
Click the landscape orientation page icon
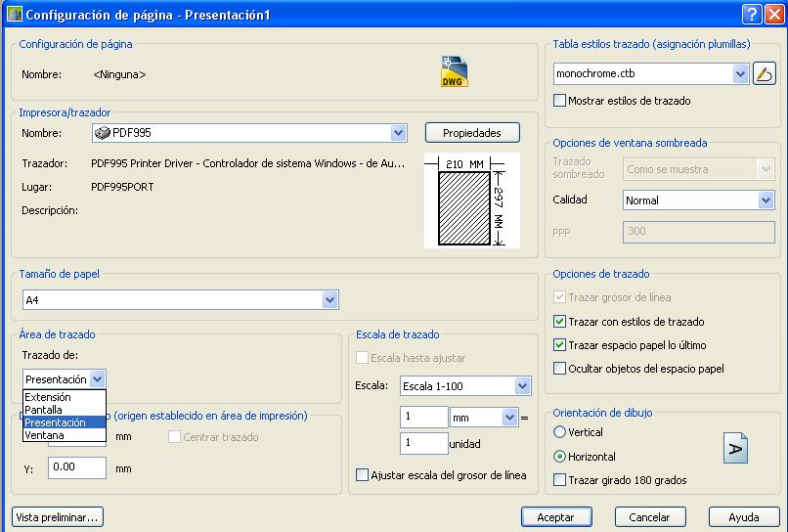pos(734,448)
